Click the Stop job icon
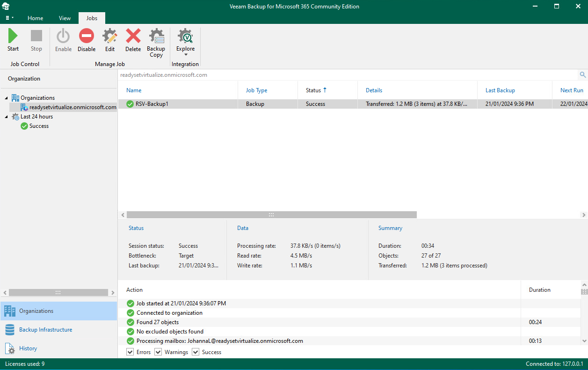Screen dimensions: 588x370 [36, 36]
